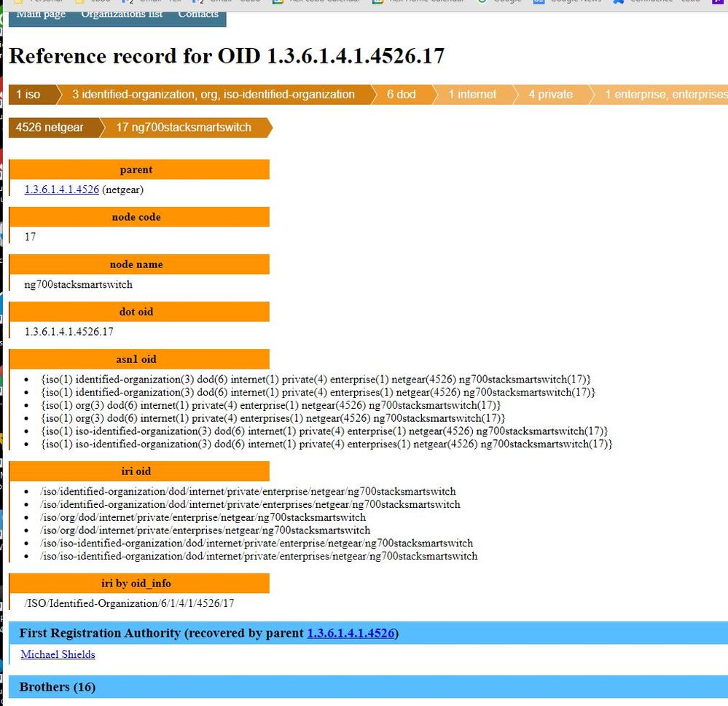Open the '4 private' breadcrumb node

pos(550,95)
